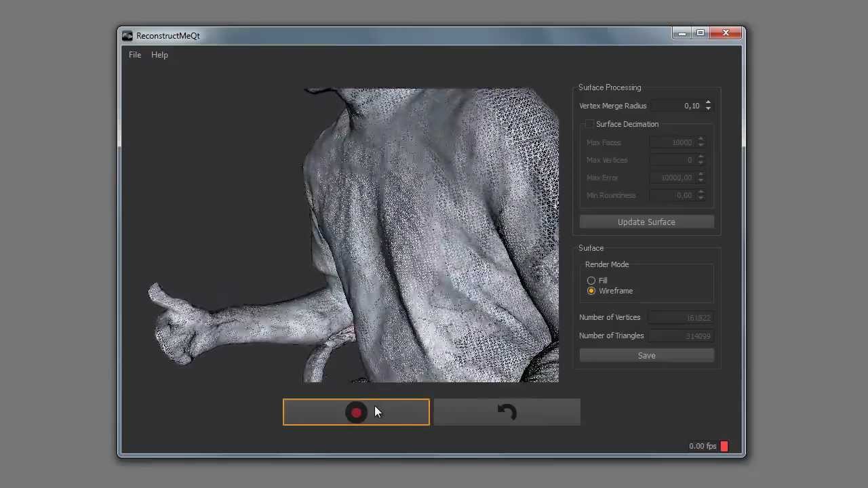Save the reconstructed surface
The height and width of the screenshot is (488, 868).
point(646,355)
